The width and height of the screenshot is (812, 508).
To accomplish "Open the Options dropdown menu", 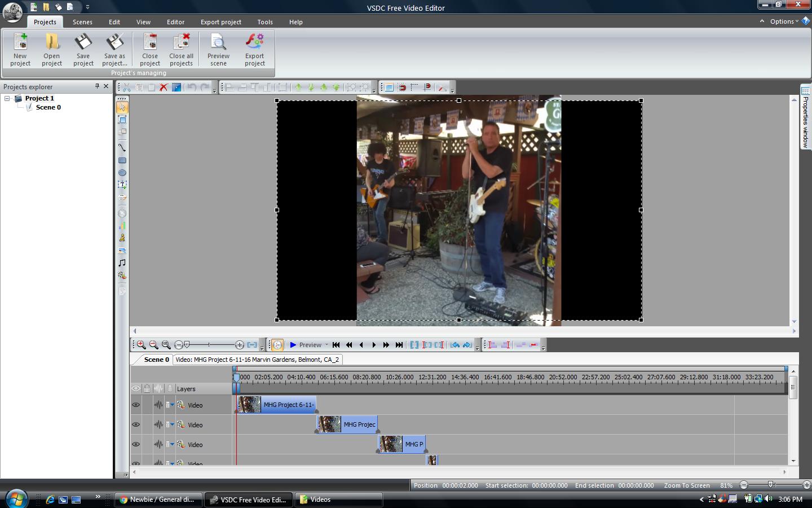I will [x=784, y=21].
